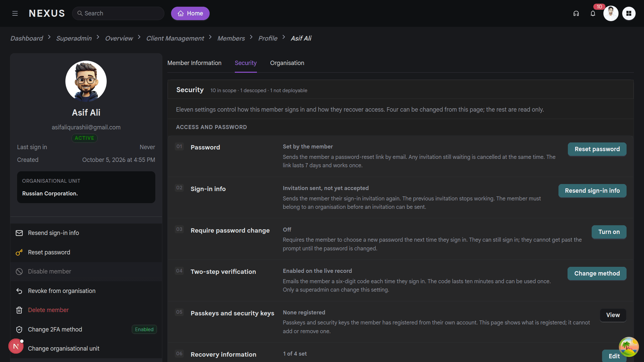
Task: Click the house icon in Home button
Action: [x=181, y=13]
